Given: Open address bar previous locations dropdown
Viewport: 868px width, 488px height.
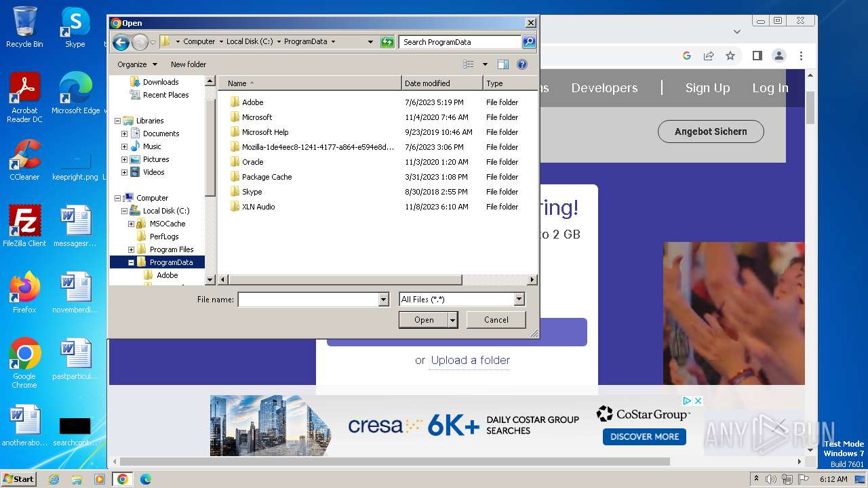Looking at the screenshot, I should (370, 42).
